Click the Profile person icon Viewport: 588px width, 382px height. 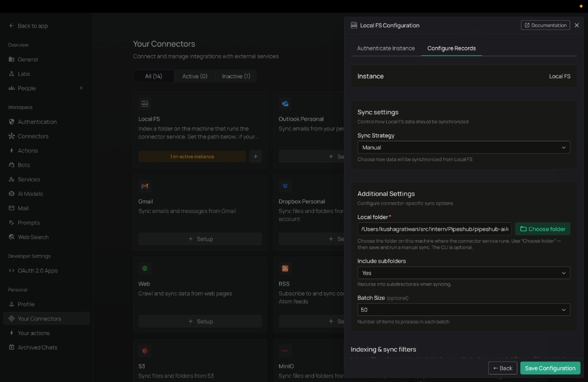[x=11, y=304]
